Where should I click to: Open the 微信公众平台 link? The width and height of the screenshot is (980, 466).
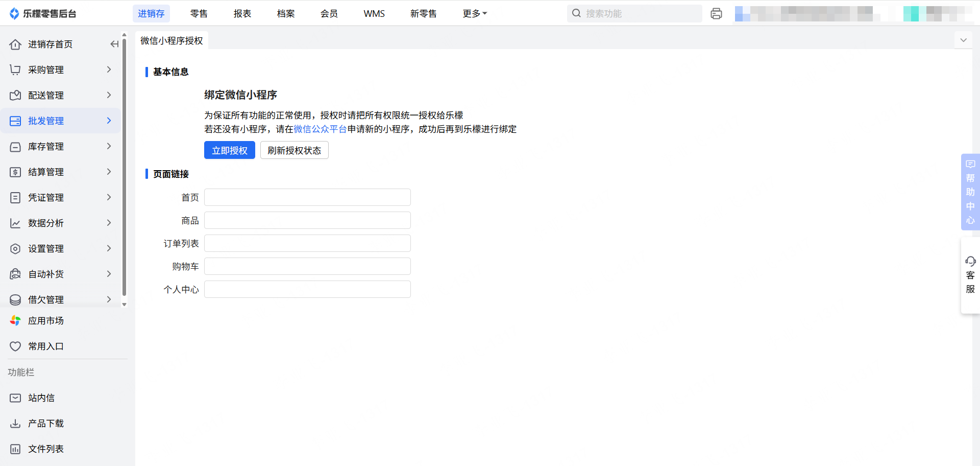click(x=321, y=129)
